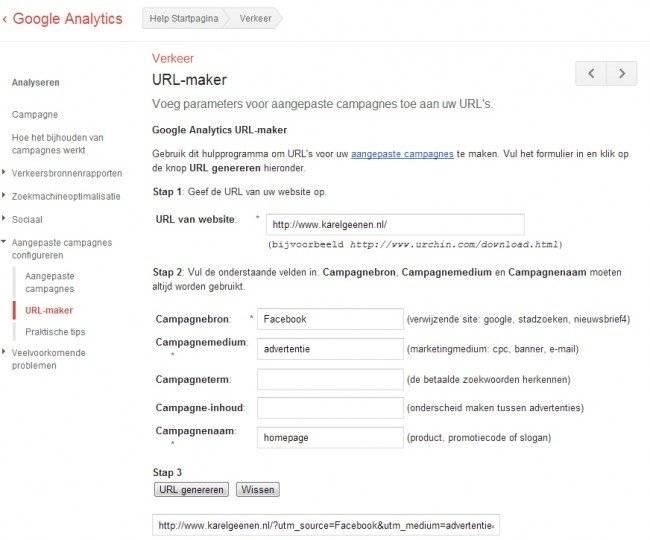Click the URL genereren button
Viewport: 650px width, 540px height.
pos(191,489)
